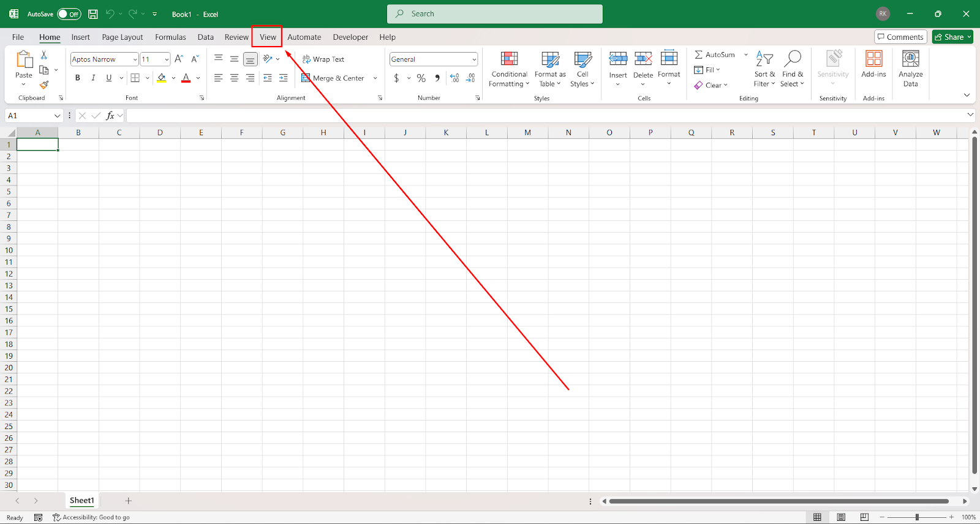
Task: Click the zoom slider handle
Action: [x=917, y=517]
